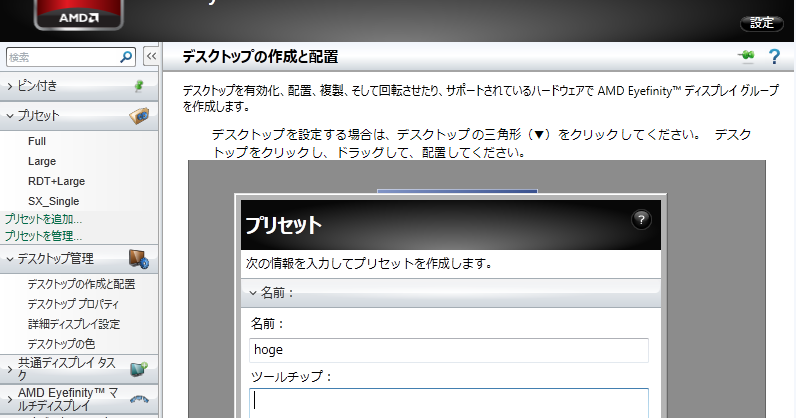Click the AMD logo
The image size is (796, 418).
tap(79, 15)
